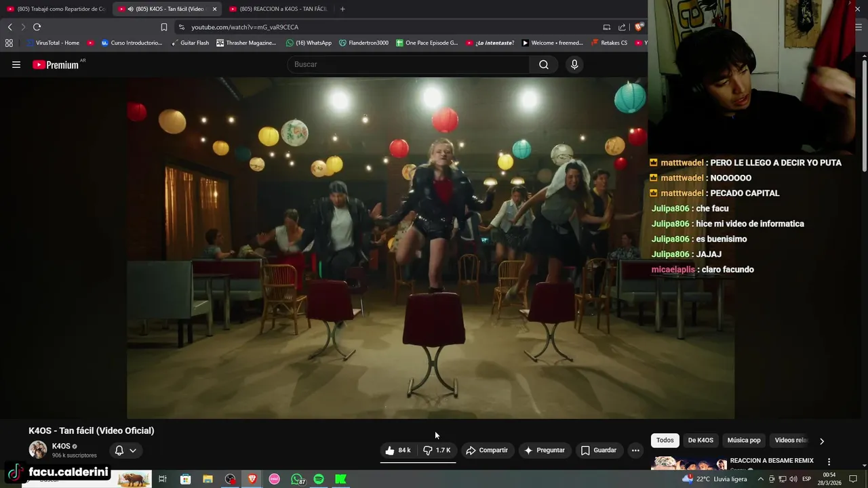Go back in browser history
868x488 pixels.
[9, 27]
